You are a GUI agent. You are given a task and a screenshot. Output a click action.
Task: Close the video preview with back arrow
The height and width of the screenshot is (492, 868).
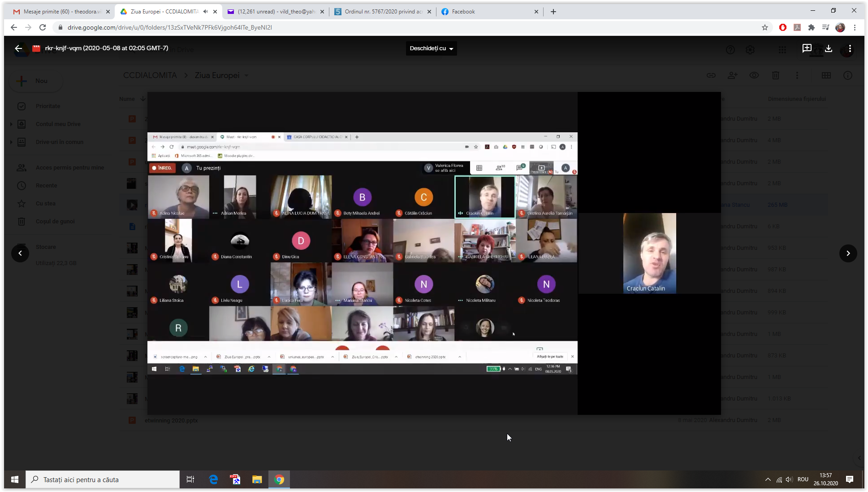[x=18, y=48]
